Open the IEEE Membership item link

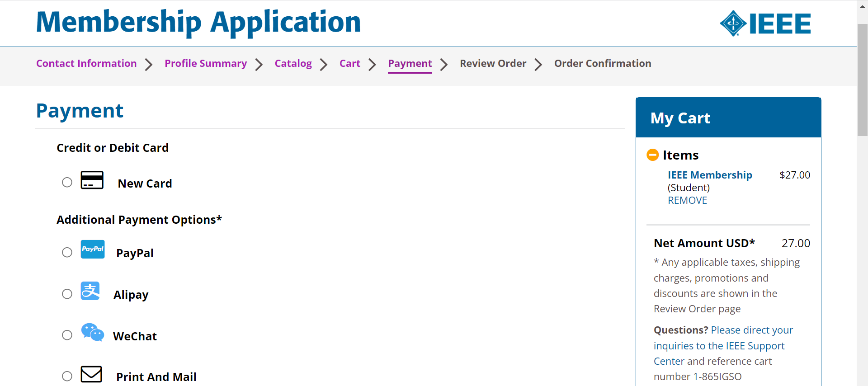[x=710, y=175]
